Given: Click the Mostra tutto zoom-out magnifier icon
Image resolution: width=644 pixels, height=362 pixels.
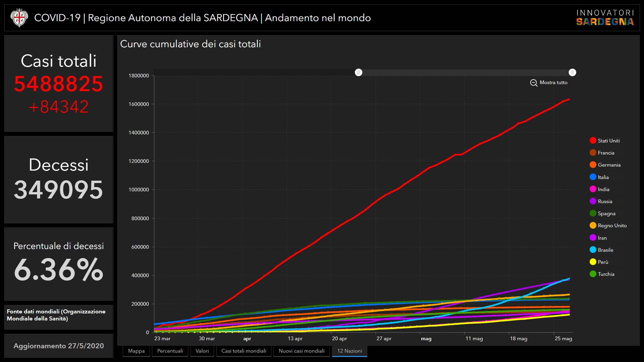Looking at the screenshot, I should 534,83.
